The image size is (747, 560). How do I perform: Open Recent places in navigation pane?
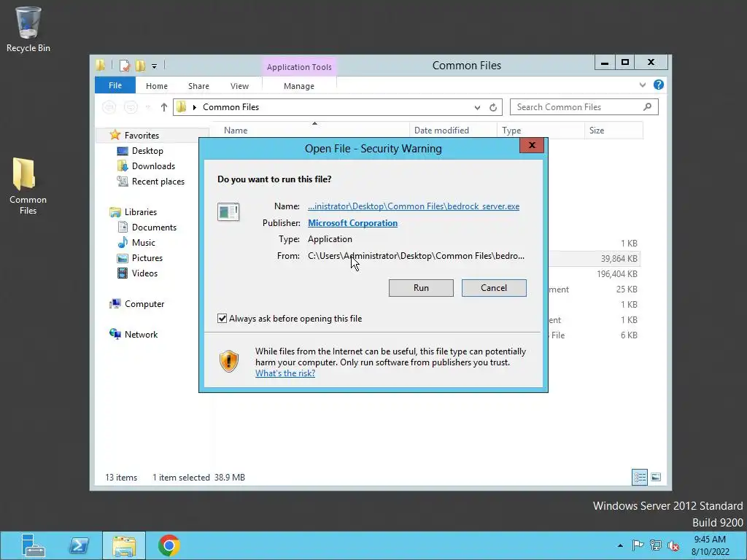coord(158,182)
